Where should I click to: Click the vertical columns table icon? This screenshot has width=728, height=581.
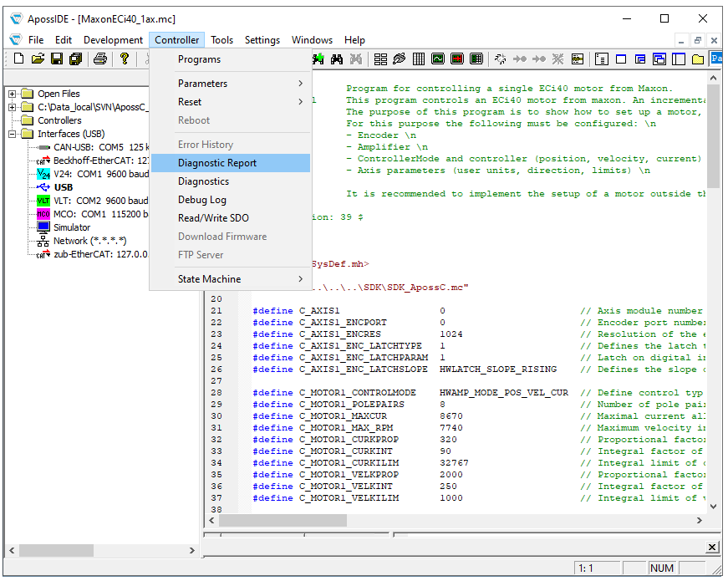419,59
